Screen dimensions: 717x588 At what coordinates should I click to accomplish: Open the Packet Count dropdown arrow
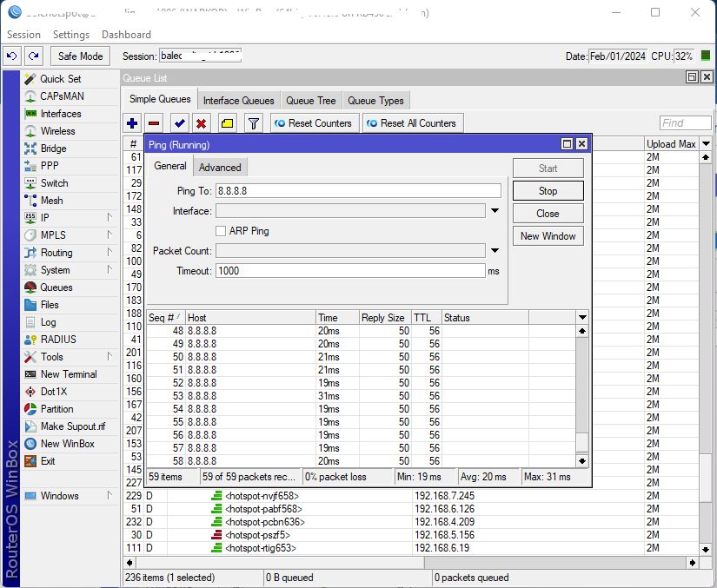coord(495,251)
